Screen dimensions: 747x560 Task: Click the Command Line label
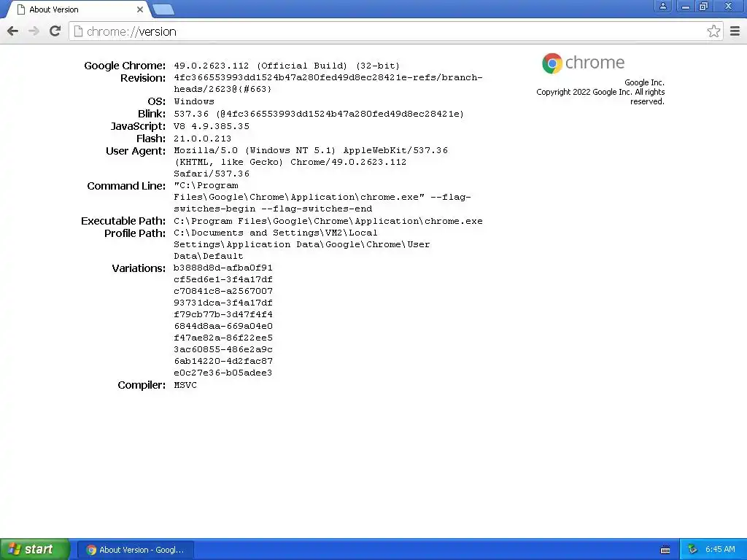(x=126, y=186)
